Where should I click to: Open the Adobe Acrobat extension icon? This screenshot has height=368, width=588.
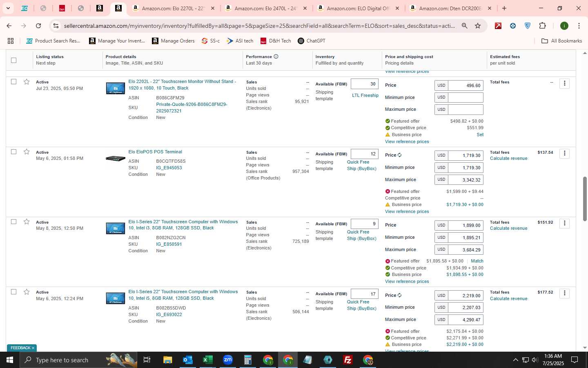coord(498,26)
